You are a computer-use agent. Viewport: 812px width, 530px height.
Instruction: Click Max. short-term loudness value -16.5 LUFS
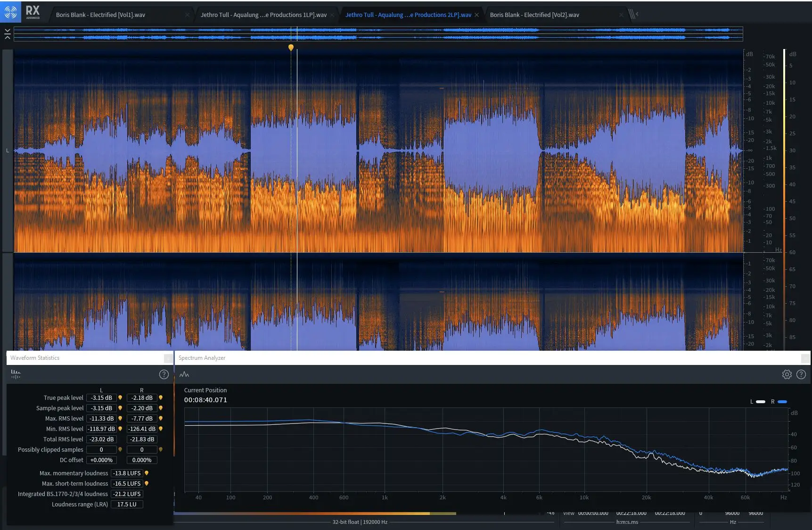[x=127, y=483]
